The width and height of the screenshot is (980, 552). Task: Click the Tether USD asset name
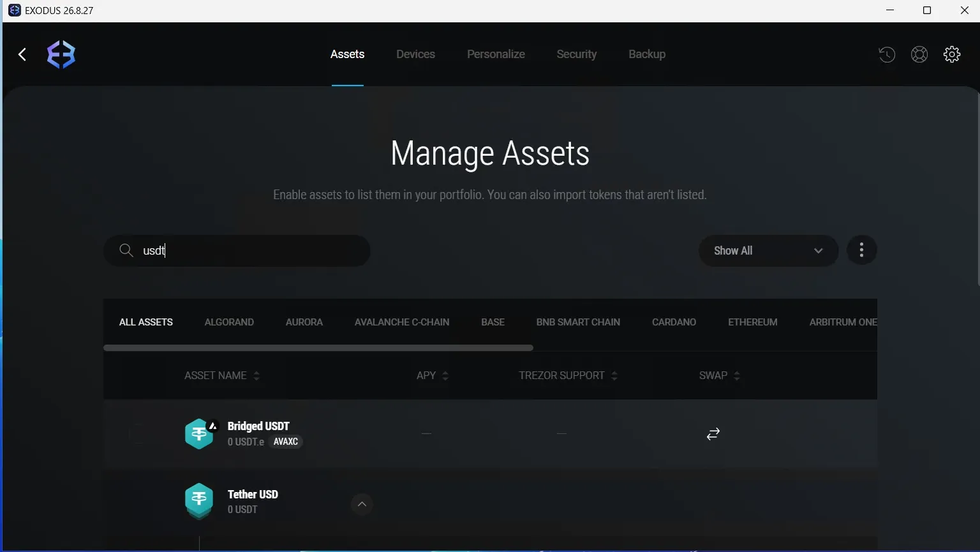tap(253, 495)
